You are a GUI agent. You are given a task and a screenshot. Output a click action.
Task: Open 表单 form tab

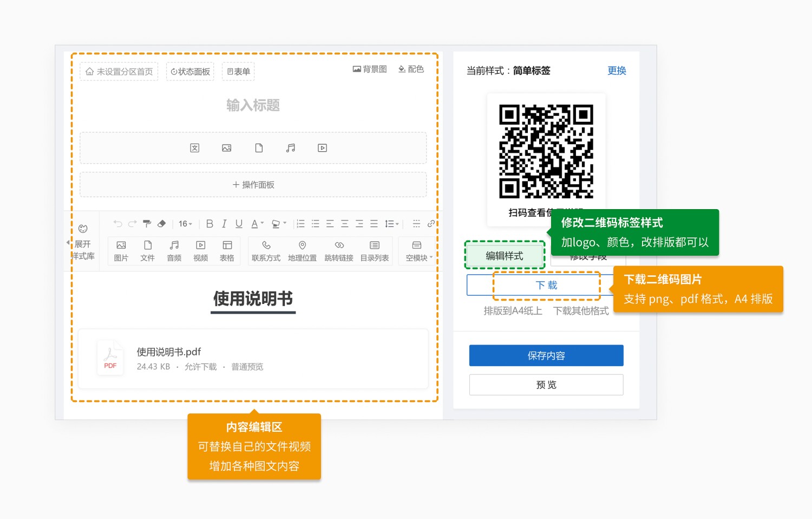pos(238,72)
